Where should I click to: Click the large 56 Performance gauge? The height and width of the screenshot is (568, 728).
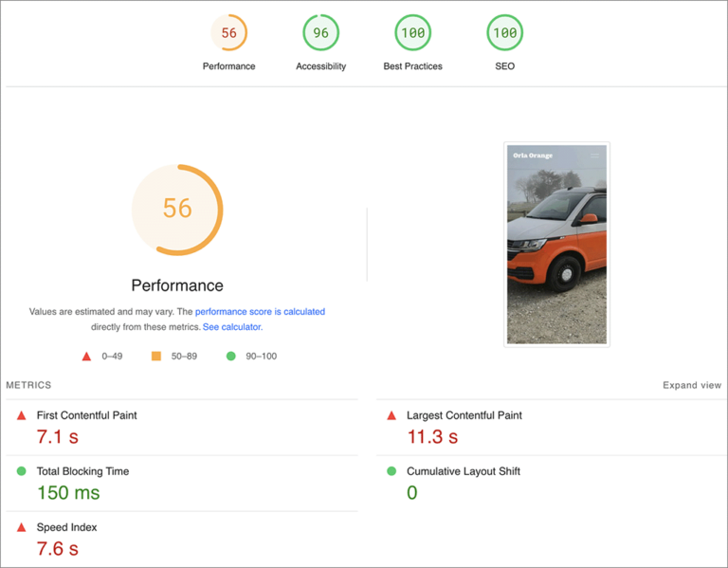tap(177, 210)
